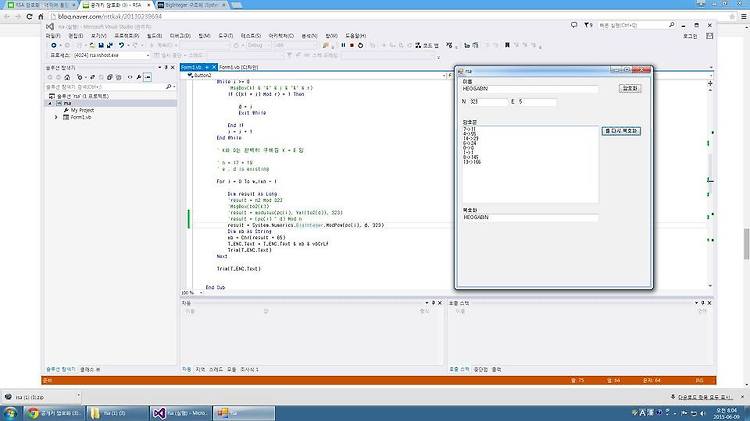The height and width of the screenshot is (421, 750).
Task: Click the sign-in link in Visual Studio
Action: pos(690,36)
